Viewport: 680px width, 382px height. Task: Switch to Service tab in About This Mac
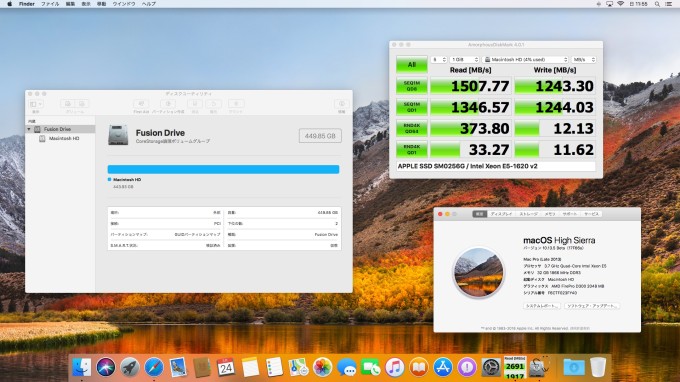tap(591, 214)
